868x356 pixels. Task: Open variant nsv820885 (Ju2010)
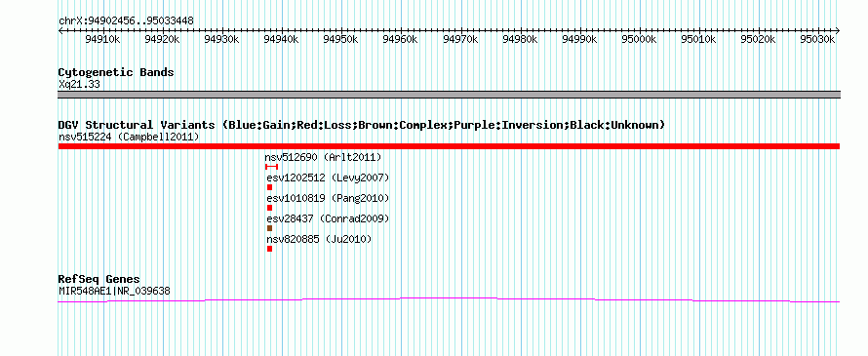click(x=319, y=239)
